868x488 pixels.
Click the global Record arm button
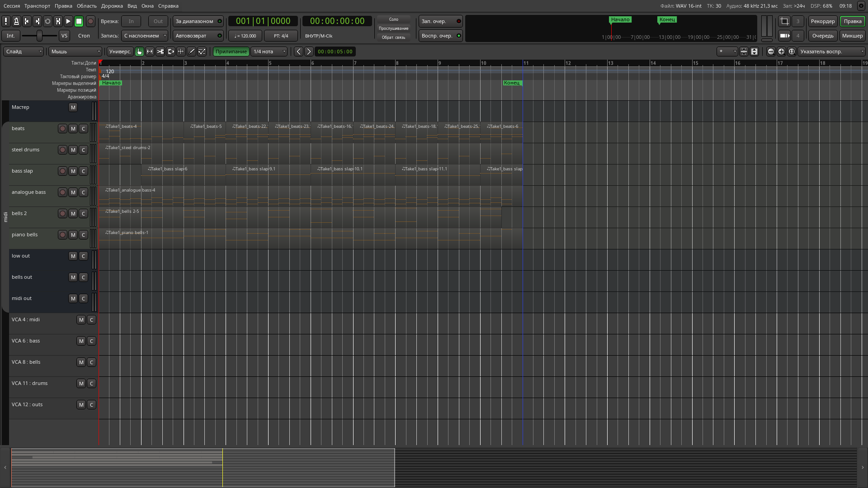tap(90, 21)
